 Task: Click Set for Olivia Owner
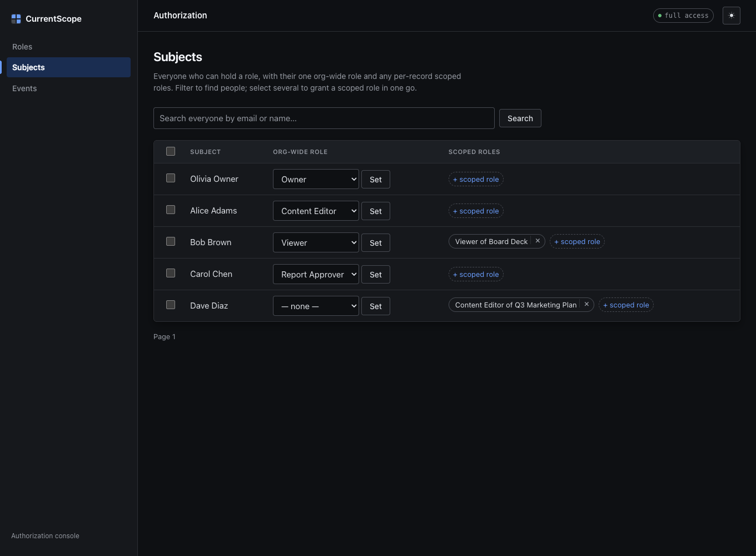coord(376,180)
